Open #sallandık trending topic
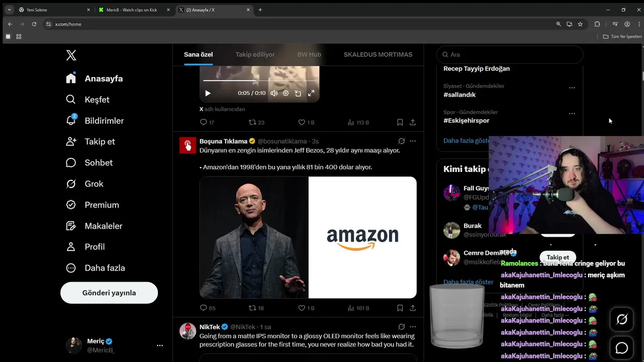 click(x=459, y=95)
